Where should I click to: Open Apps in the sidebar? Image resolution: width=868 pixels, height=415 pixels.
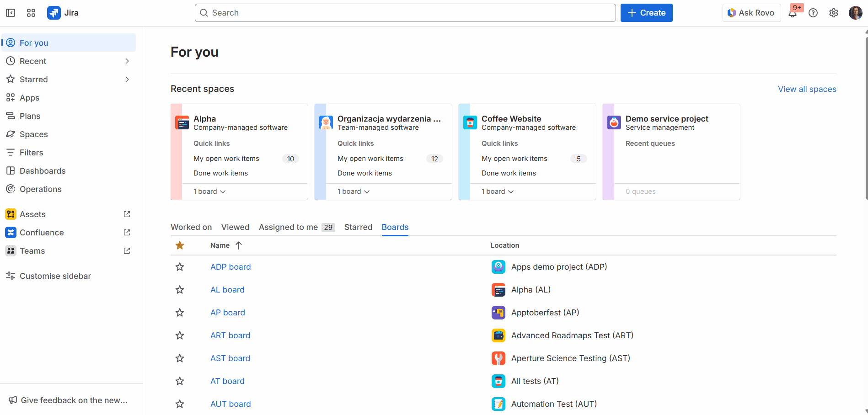69,97
